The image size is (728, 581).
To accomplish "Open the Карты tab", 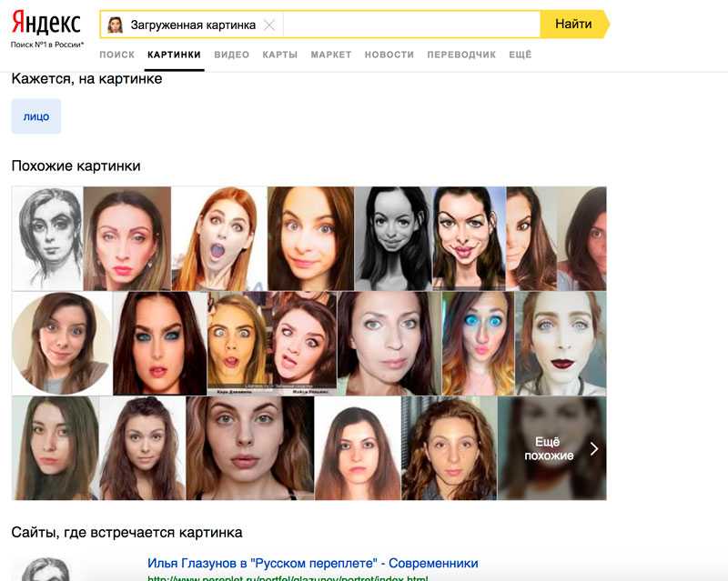I will (x=280, y=55).
